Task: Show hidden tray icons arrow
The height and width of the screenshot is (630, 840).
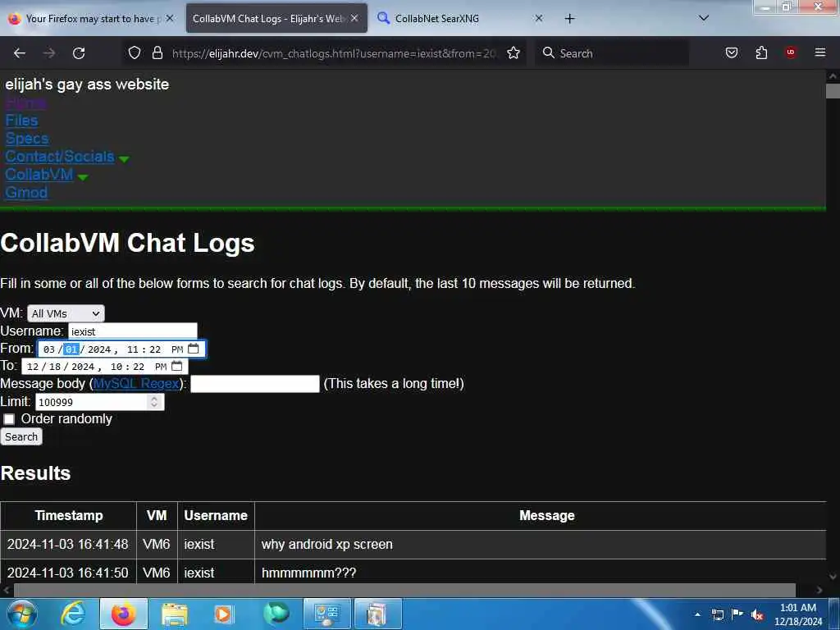Action: coord(697,614)
